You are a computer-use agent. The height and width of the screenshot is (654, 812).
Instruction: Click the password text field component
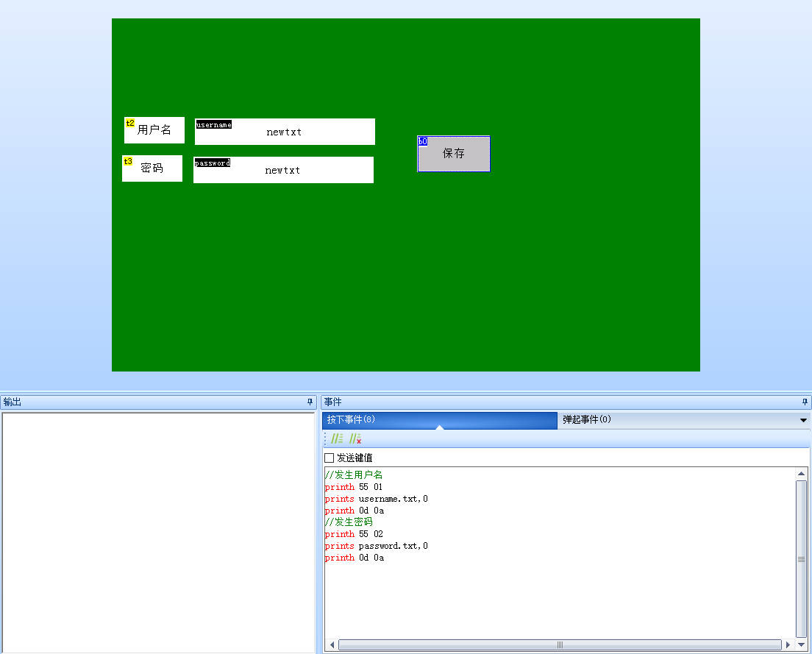(x=283, y=170)
